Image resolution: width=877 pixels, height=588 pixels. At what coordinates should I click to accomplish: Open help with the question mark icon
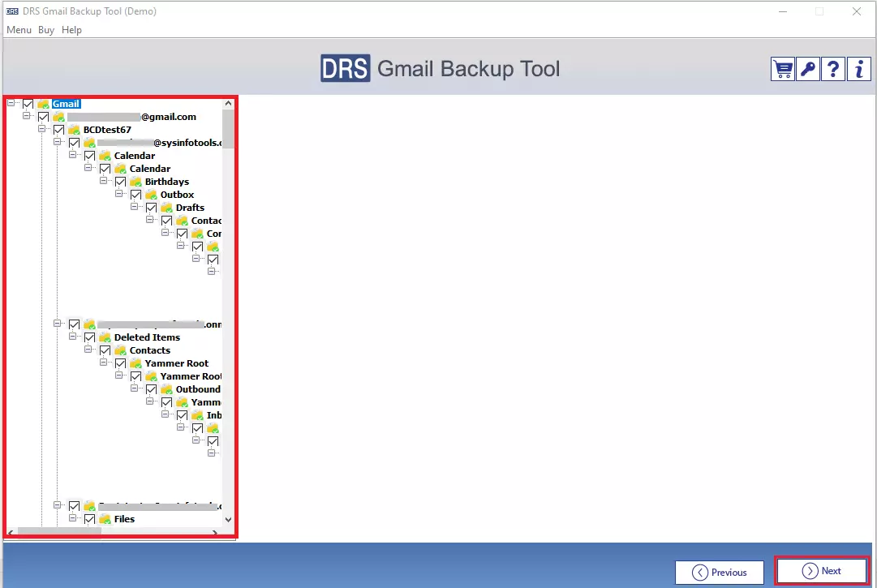click(833, 69)
